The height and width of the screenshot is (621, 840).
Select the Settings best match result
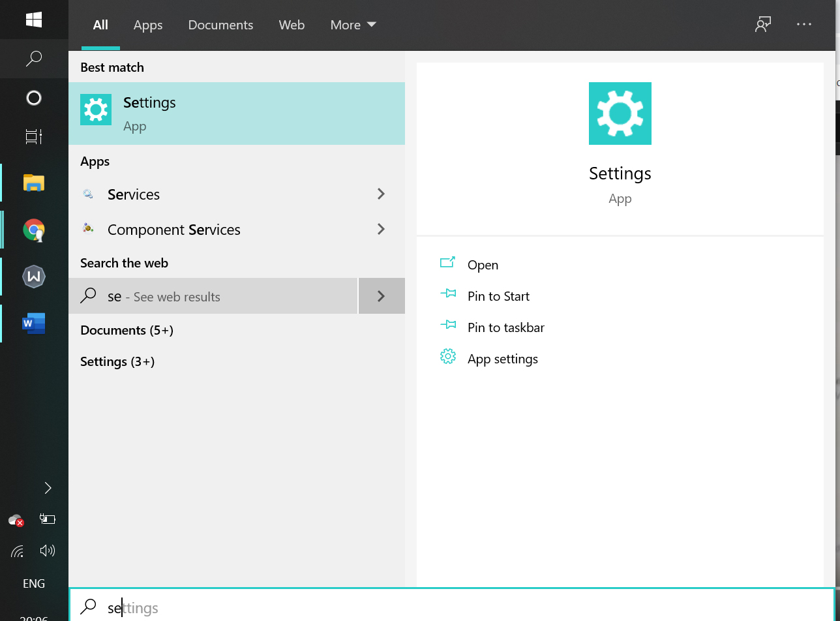click(x=236, y=114)
